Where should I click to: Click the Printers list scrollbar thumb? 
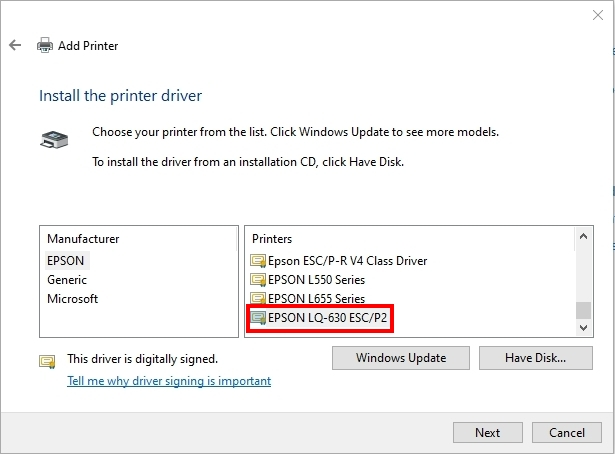(x=584, y=311)
